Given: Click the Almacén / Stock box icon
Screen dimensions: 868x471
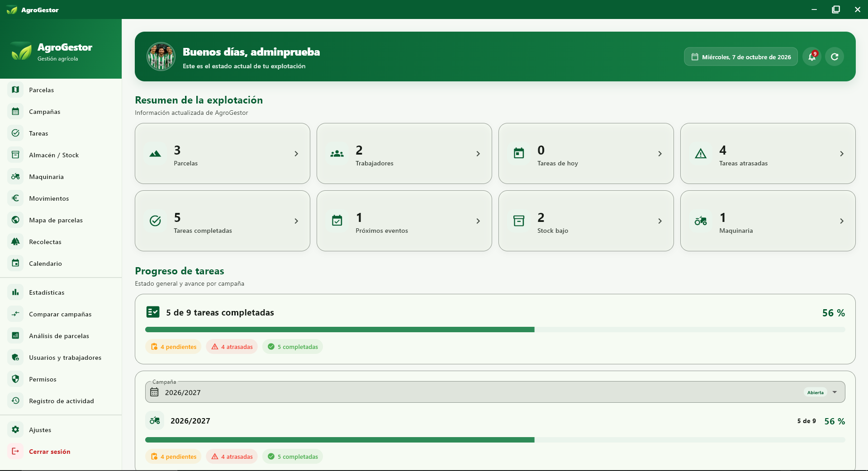Looking at the screenshot, I should click(15, 155).
